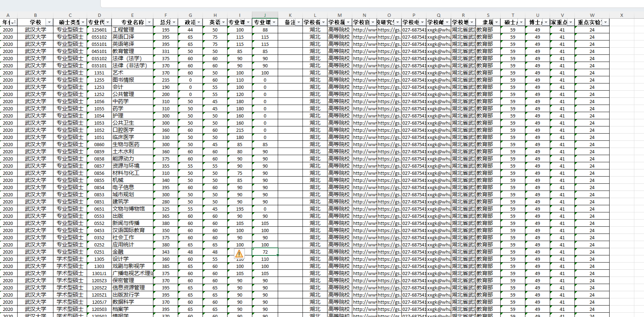Select column S header

tap(488, 15)
